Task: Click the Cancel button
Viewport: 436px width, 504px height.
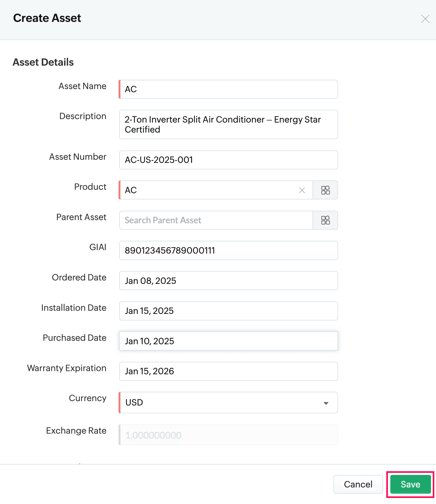Action: point(358,484)
